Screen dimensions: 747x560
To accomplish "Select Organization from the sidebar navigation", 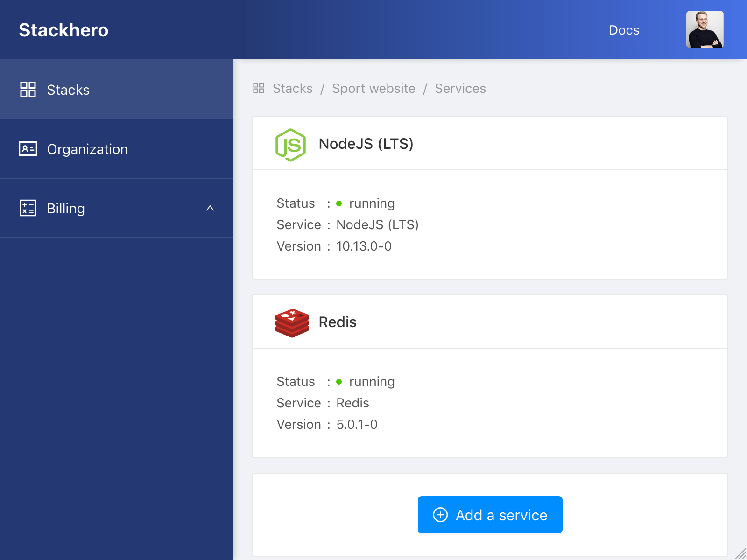I will [87, 149].
